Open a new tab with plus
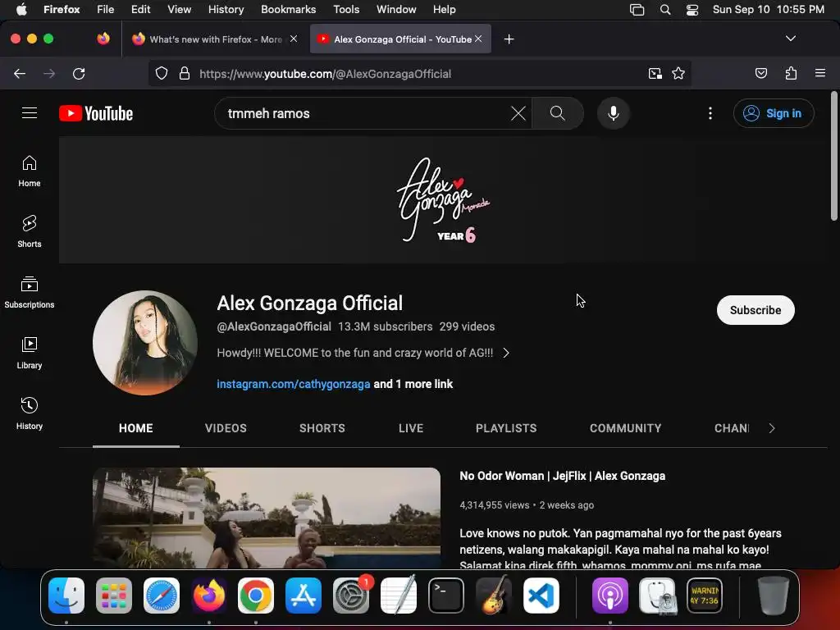 [x=509, y=39]
